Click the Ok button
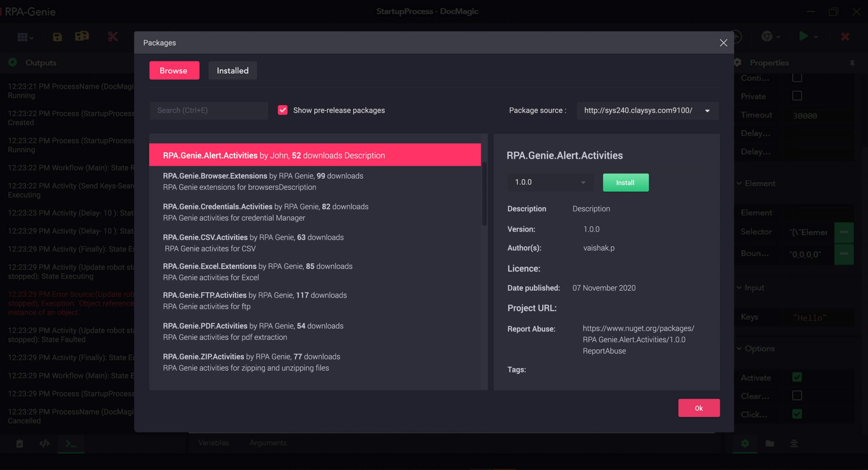 [x=699, y=408]
